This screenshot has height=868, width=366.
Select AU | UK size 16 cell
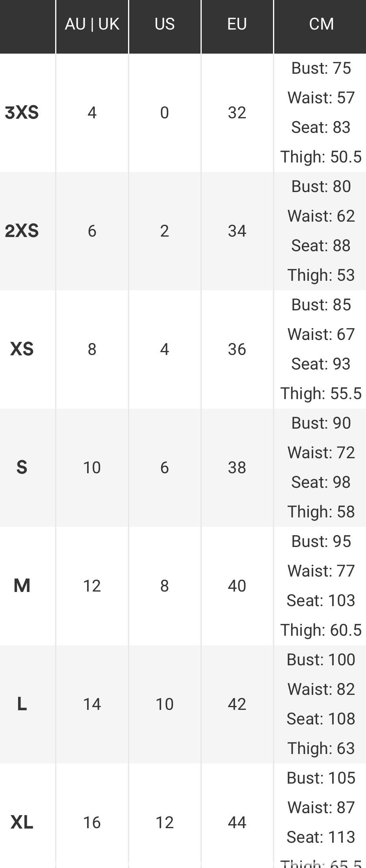92,823
